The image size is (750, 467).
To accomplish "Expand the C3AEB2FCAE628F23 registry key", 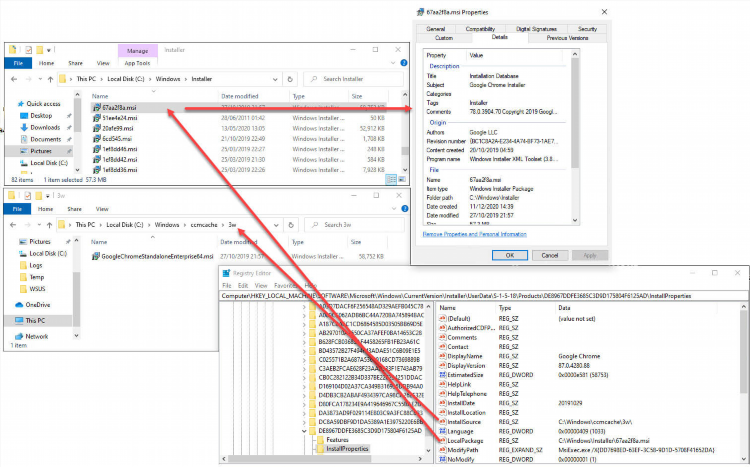I will pos(305,368).
